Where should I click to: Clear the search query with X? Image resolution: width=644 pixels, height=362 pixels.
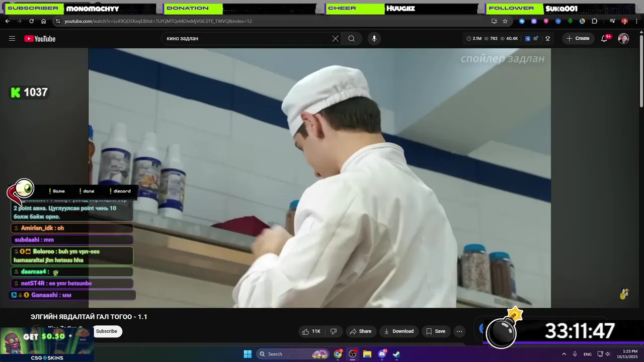click(336, 39)
